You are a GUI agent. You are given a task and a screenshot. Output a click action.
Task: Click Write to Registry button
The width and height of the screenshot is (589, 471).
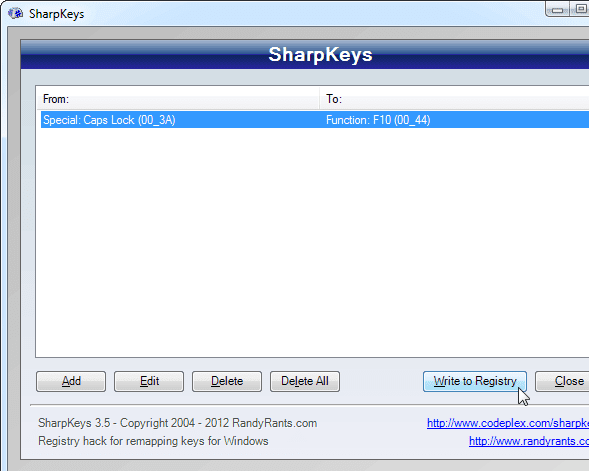tap(475, 381)
